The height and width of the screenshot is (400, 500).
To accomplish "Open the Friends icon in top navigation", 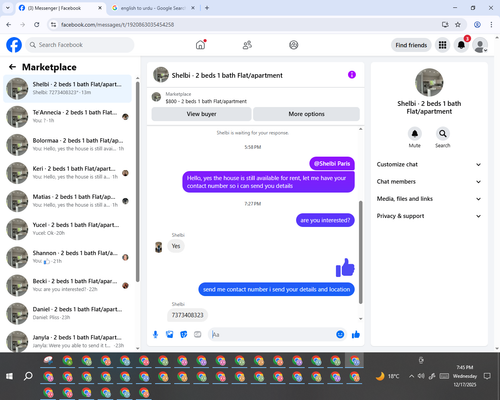I will click(x=247, y=45).
